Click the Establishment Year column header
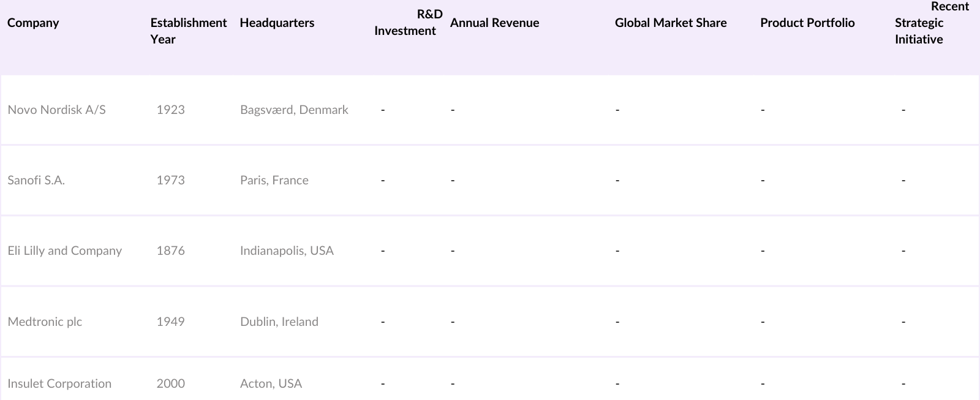This screenshot has width=980, height=400. [x=189, y=31]
